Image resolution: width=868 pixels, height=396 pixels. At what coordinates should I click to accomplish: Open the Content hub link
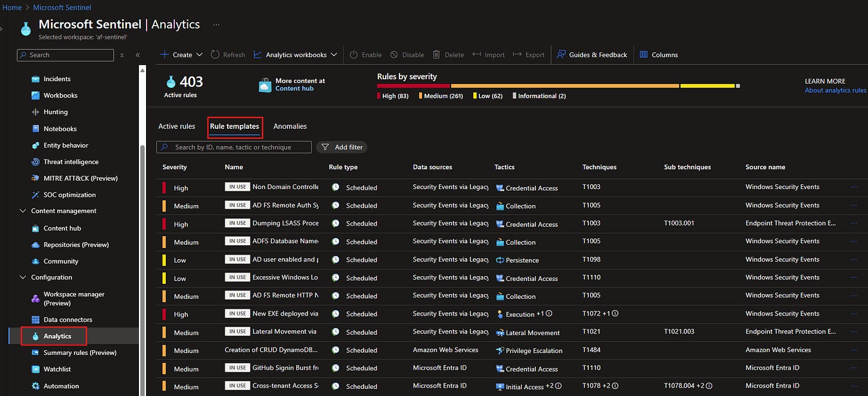[x=294, y=88]
